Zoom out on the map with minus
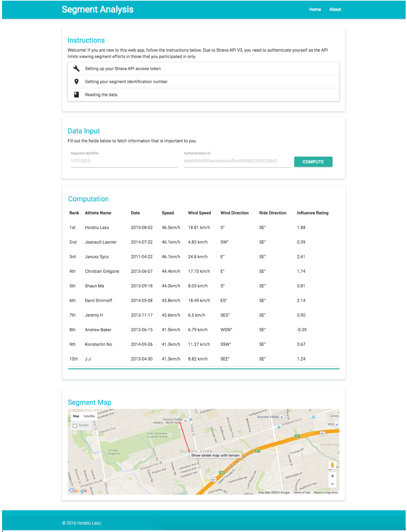The width and height of the screenshot is (407, 532). pos(332,484)
